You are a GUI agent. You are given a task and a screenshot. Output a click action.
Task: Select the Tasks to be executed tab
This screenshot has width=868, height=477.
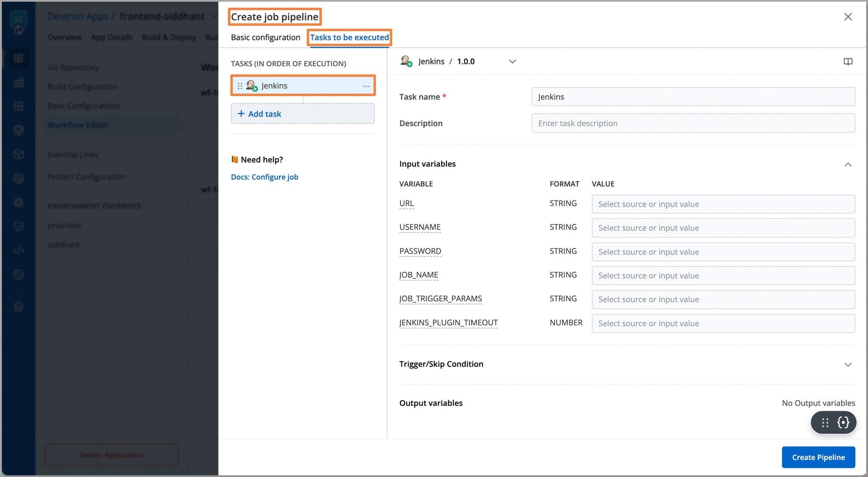(349, 37)
